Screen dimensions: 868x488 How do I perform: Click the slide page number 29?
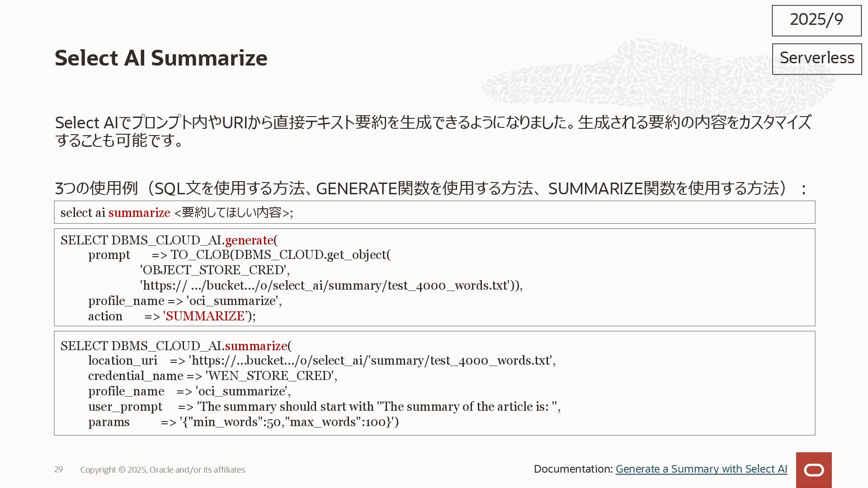click(58, 469)
